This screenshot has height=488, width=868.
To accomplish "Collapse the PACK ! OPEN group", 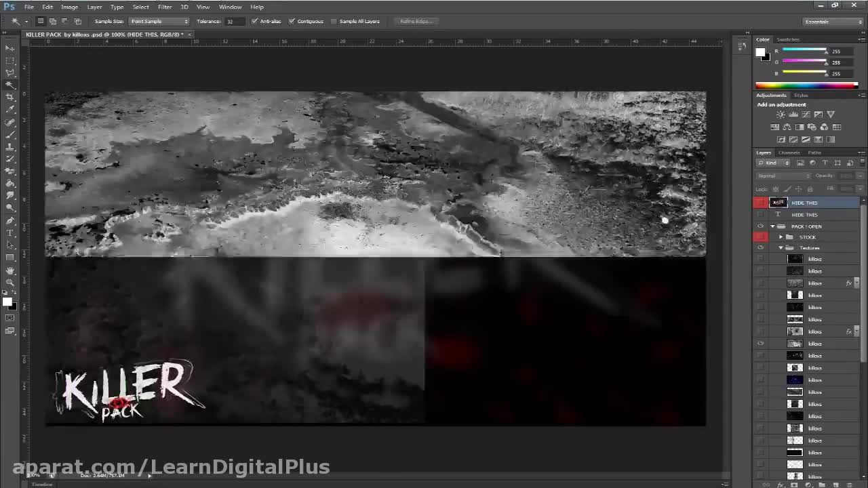I will (x=772, y=226).
